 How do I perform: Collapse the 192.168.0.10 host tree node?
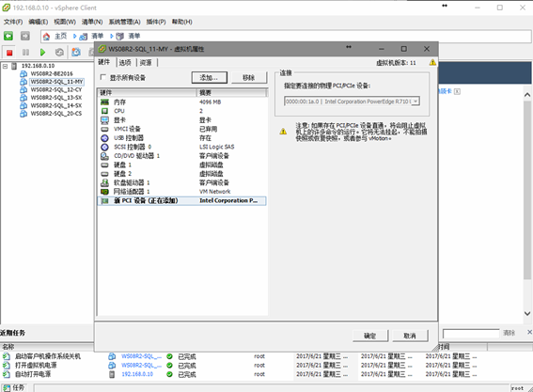coord(5,66)
